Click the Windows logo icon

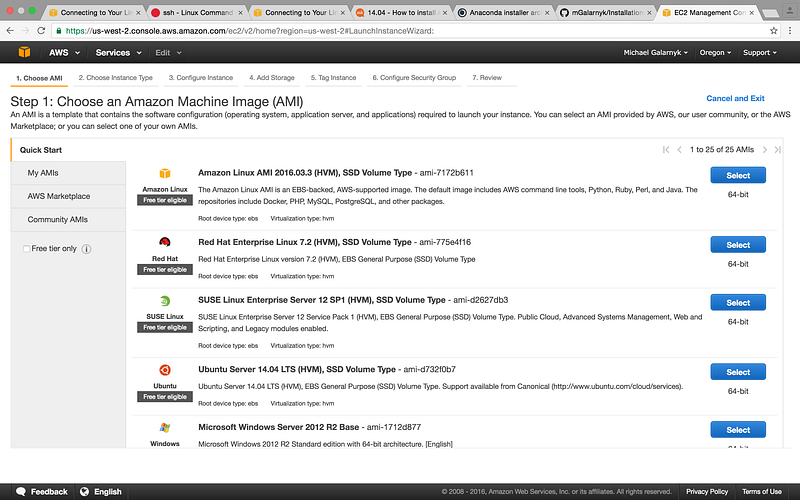[x=164, y=428]
